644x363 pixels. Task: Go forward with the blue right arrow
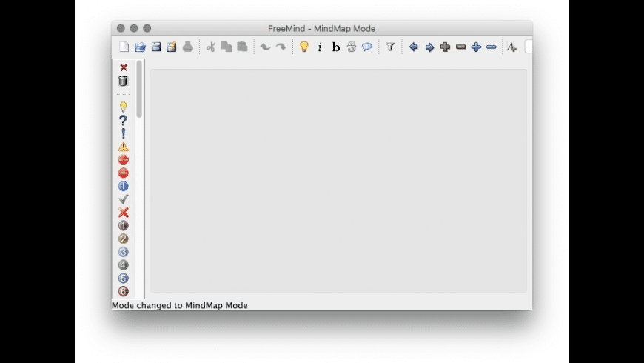[429, 47]
